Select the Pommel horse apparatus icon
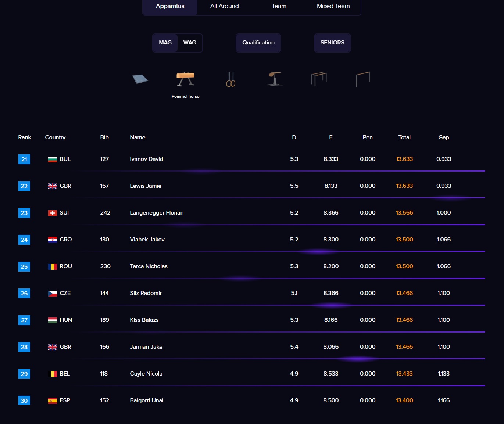The image size is (504, 424). click(185, 79)
